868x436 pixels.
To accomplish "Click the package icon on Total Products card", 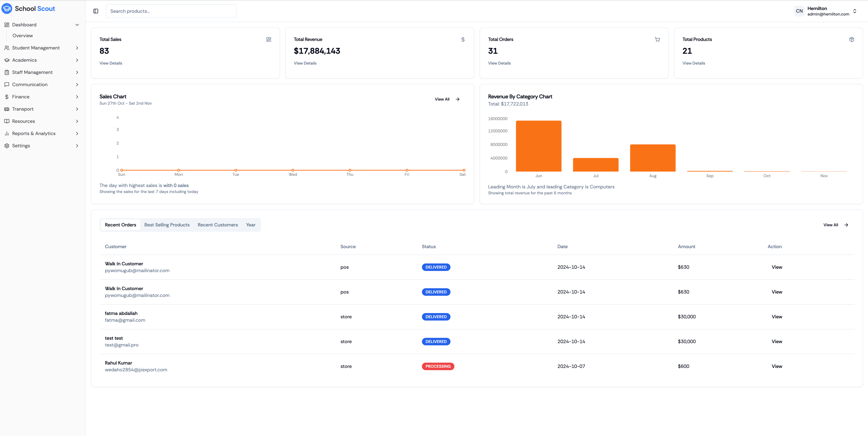I will [x=851, y=39].
